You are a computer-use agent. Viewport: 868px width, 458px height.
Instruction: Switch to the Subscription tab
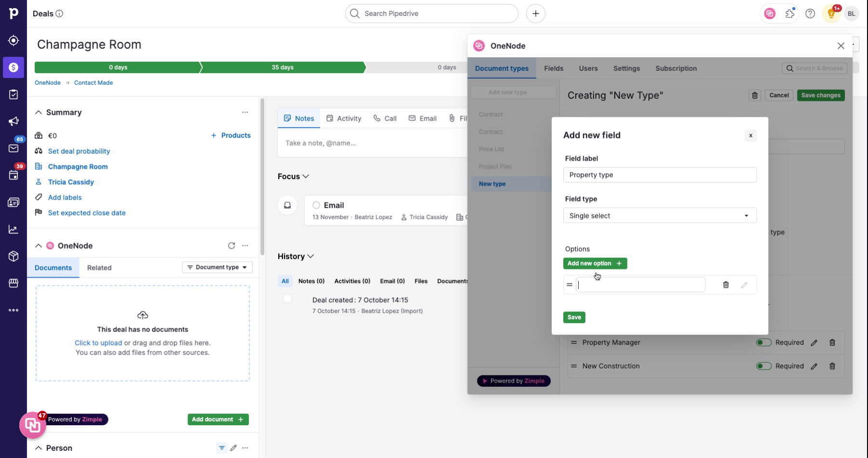coord(676,68)
